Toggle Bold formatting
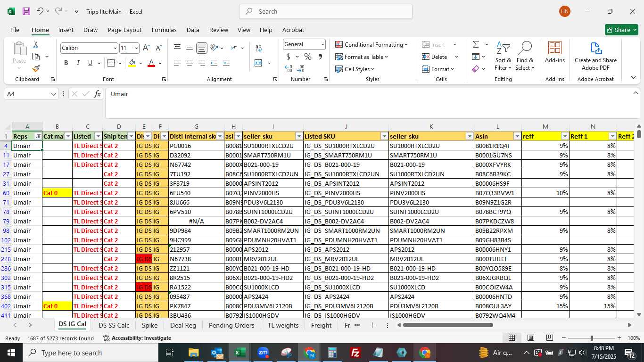 coord(66,63)
